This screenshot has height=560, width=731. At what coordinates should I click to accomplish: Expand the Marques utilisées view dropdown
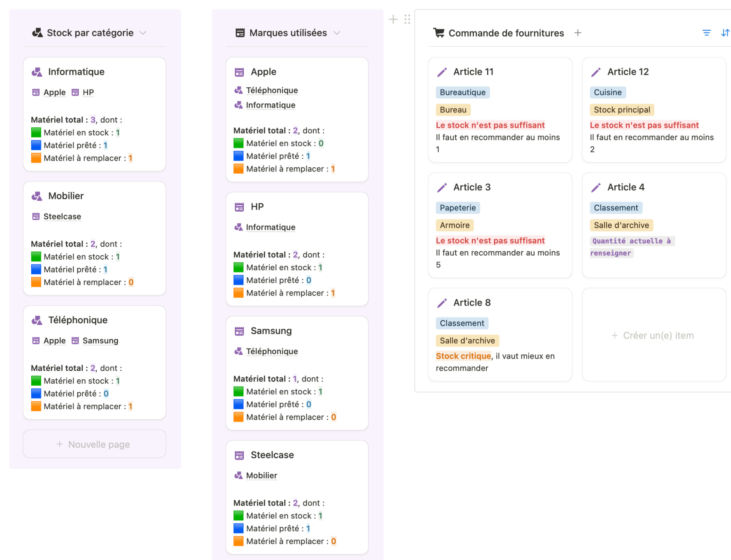(337, 33)
